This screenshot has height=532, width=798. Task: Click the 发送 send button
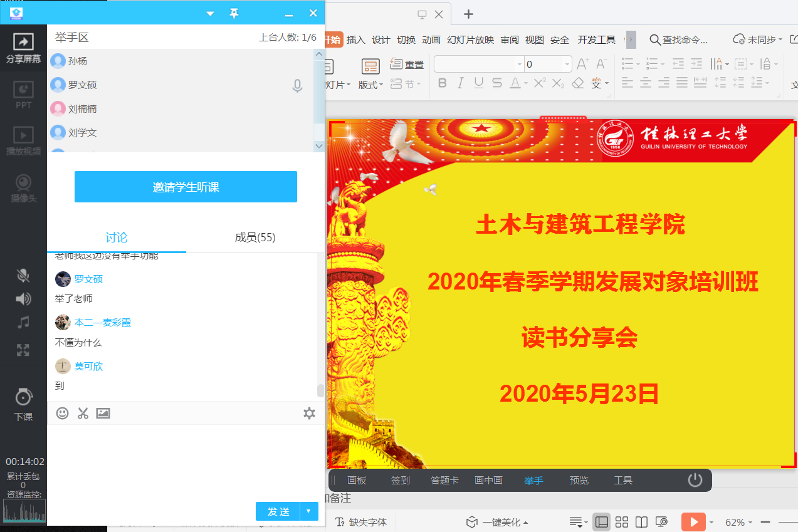[278, 511]
